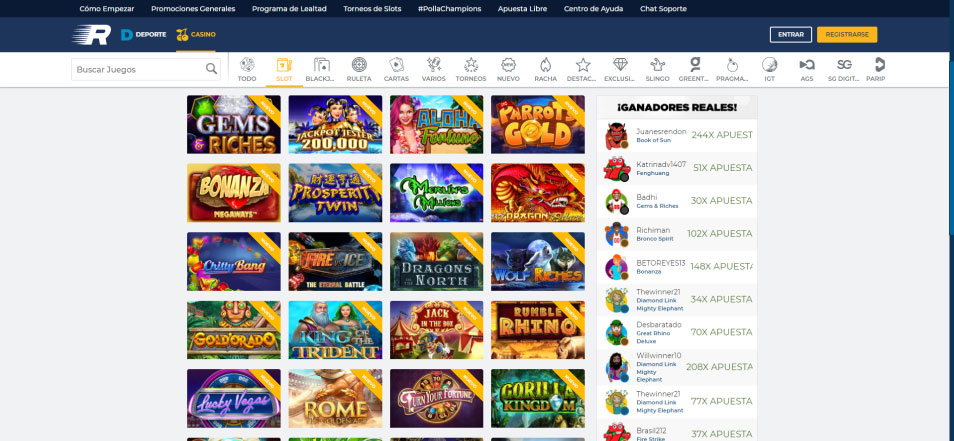Open Jack in the Box game

[437, 330]
